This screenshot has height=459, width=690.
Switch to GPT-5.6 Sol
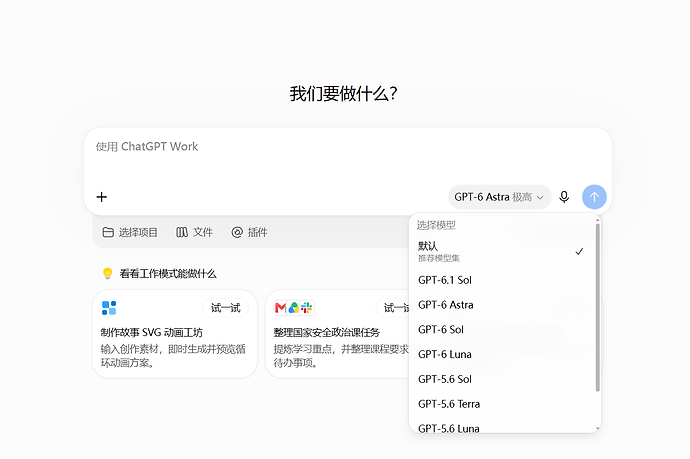coord(503,379)
